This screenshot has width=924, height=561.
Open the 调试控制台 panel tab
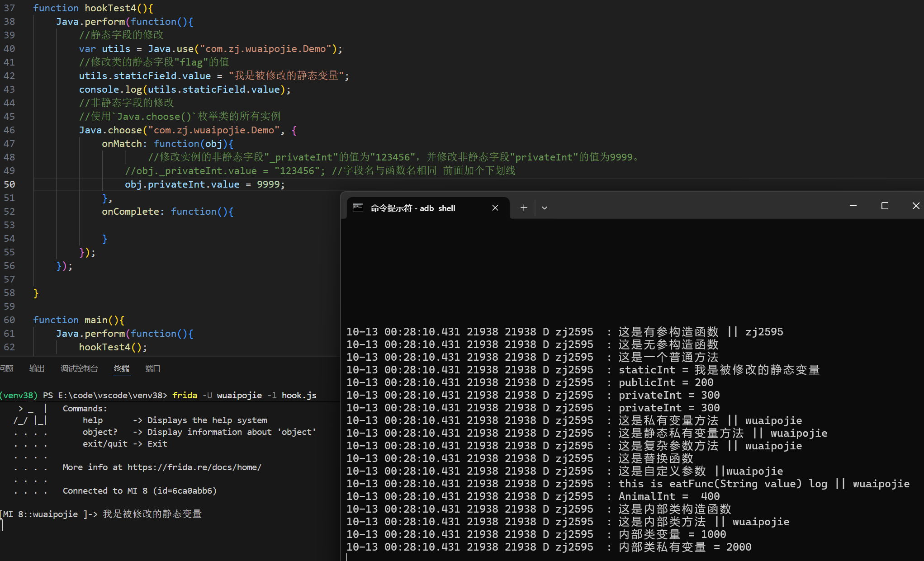tap(79, 368)
